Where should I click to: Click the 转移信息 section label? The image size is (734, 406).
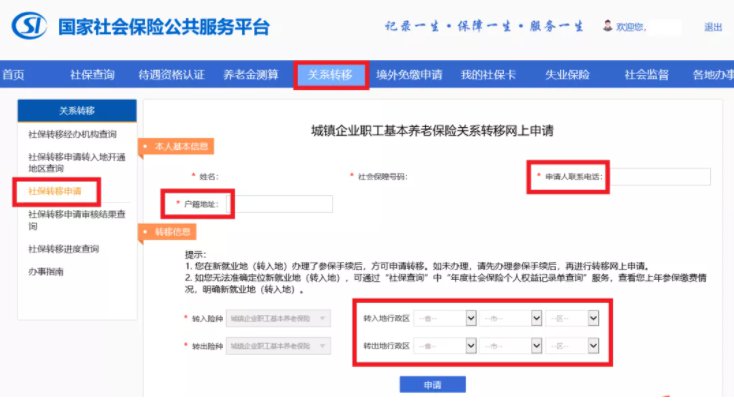tap(167, 232)
